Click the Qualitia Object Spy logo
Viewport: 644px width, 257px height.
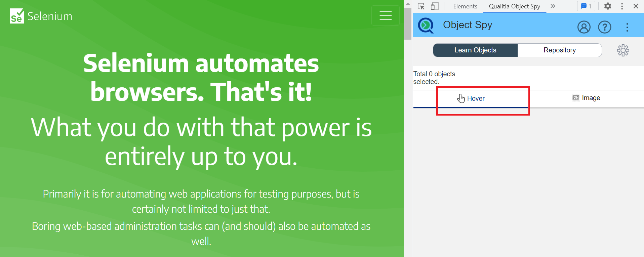(x=426, y=26)
